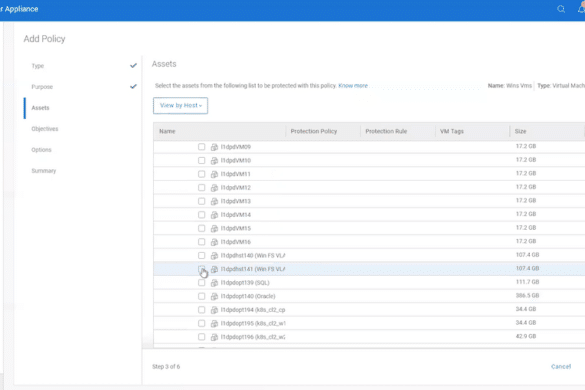
Task: Tick the l1dpdVM11 checkbox
Action: tap(201, 174)
